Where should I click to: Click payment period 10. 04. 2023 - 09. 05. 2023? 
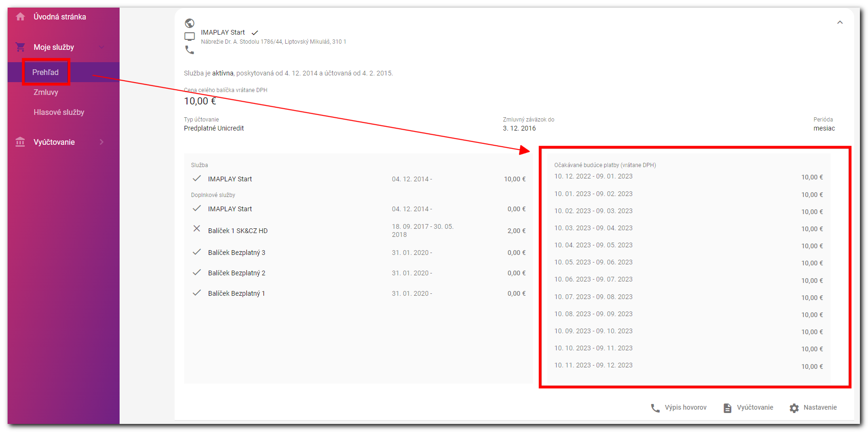pos(593,245)
